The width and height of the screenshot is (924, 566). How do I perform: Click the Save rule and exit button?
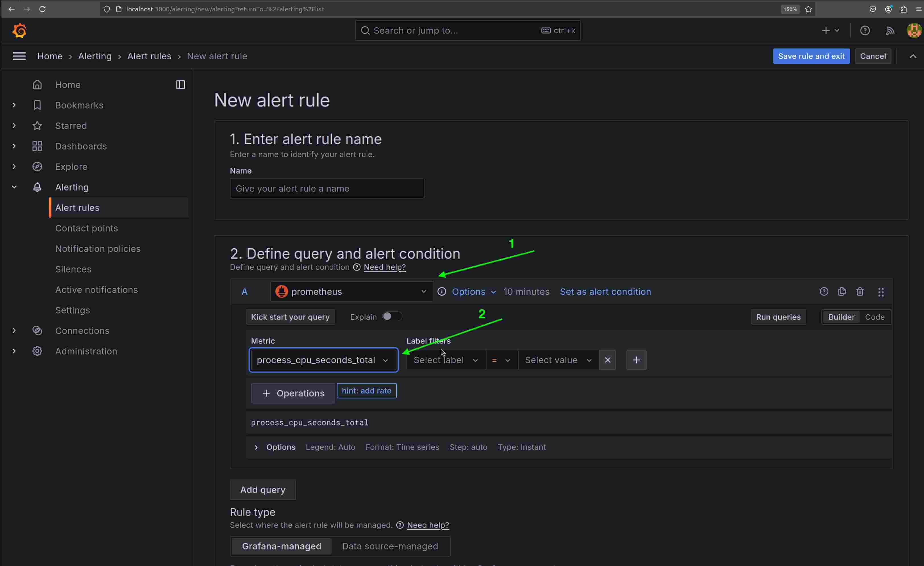point(811,56)
